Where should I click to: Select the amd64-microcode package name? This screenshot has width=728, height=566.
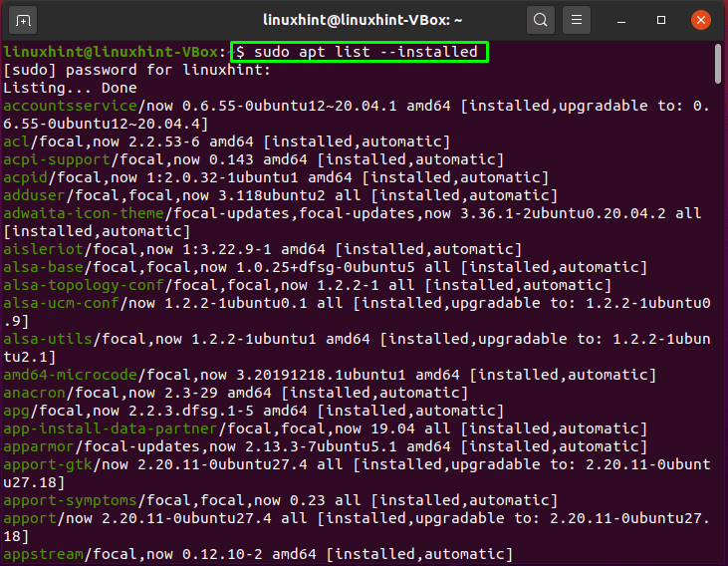click(x=70, y=375)
